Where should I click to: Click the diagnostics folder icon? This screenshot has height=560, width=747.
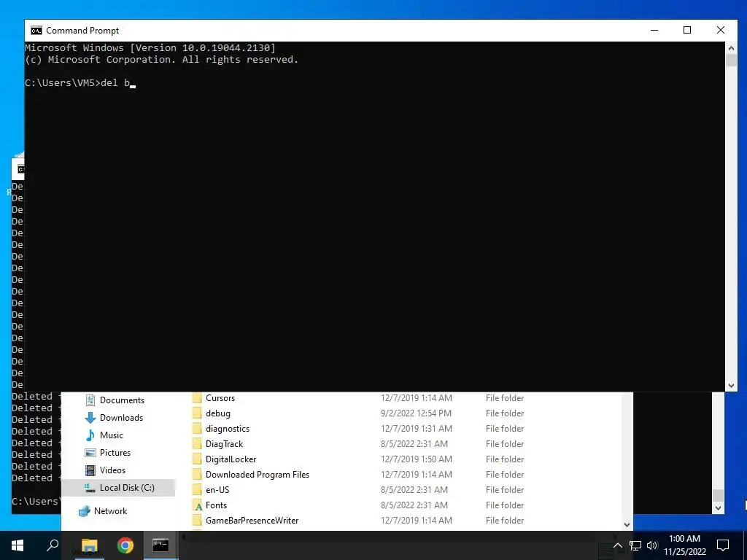coord(197,429)
